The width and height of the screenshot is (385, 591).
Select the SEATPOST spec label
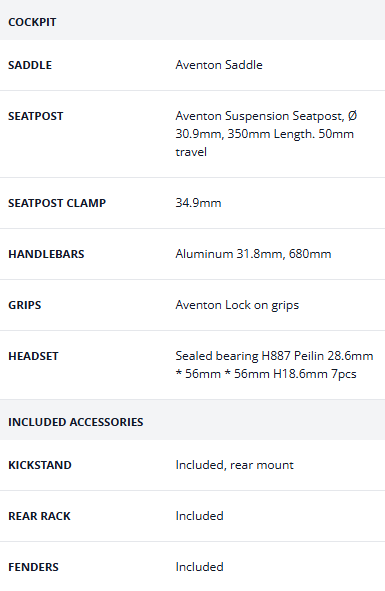point(36,116)
